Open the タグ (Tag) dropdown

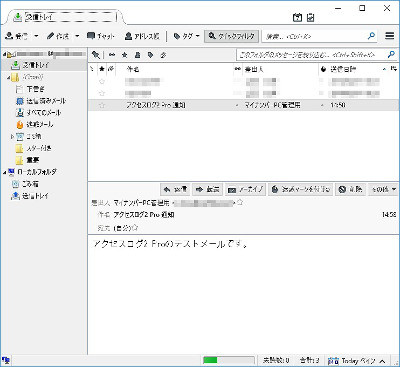[x=186, y=36]
